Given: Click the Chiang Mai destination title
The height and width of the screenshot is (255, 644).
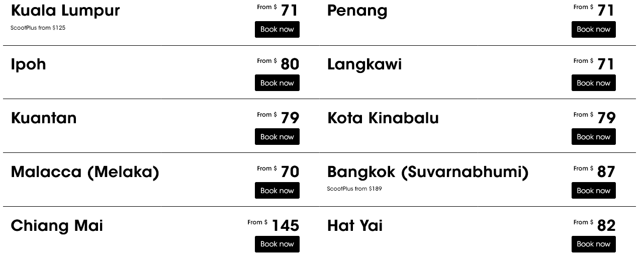Looking at the screenshot, I should point(57,226).
